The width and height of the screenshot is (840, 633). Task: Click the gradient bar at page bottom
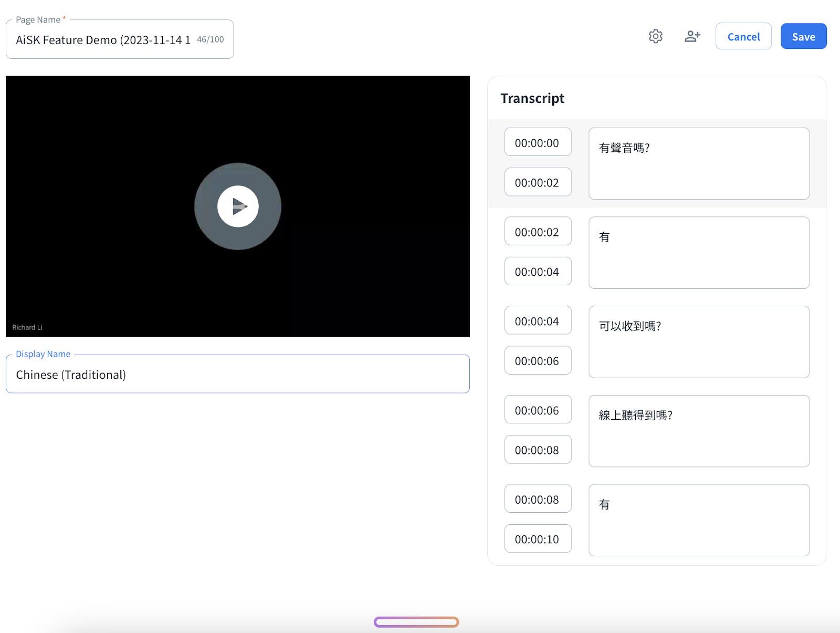[x=416, y=622]
